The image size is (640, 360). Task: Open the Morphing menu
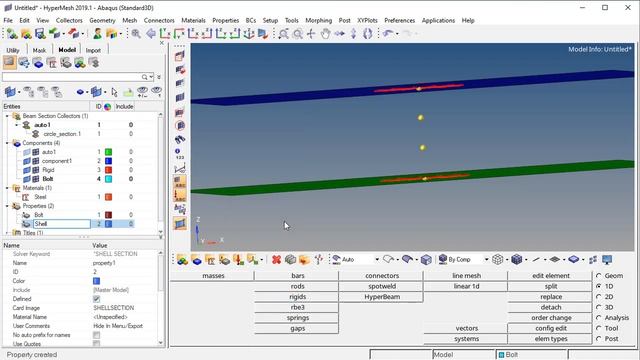point(318,20)
